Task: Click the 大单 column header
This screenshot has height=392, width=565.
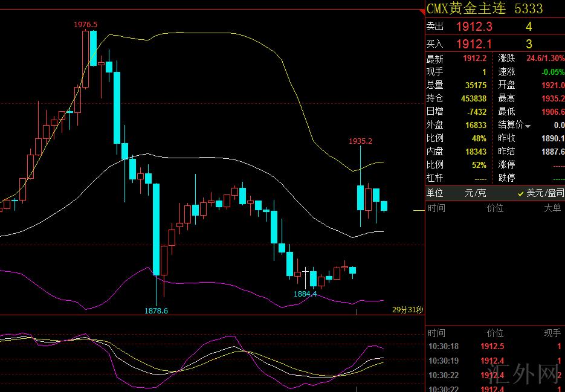Action: point(552,208)
